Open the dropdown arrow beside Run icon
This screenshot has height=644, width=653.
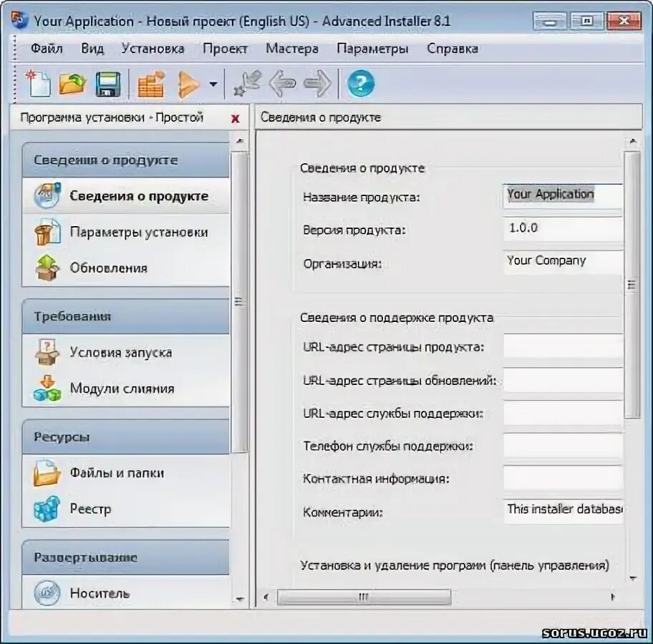[213, 84]
